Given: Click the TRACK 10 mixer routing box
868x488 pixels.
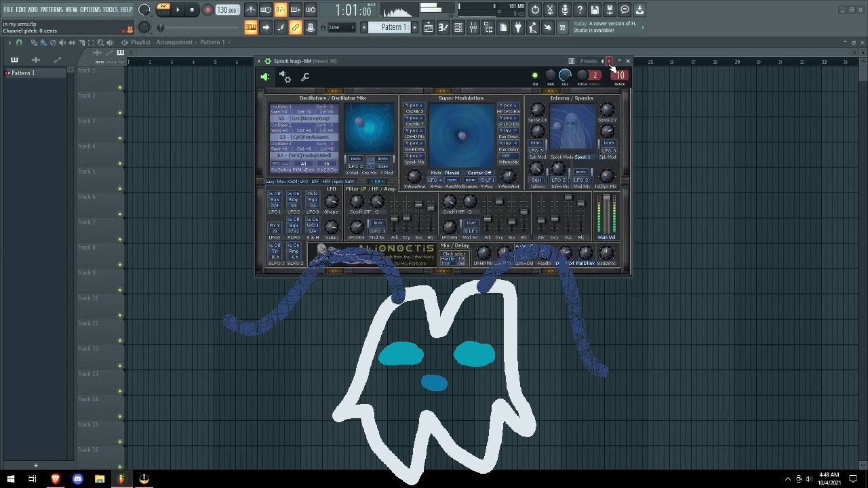Looking at the screenshot, I should 620,75.
